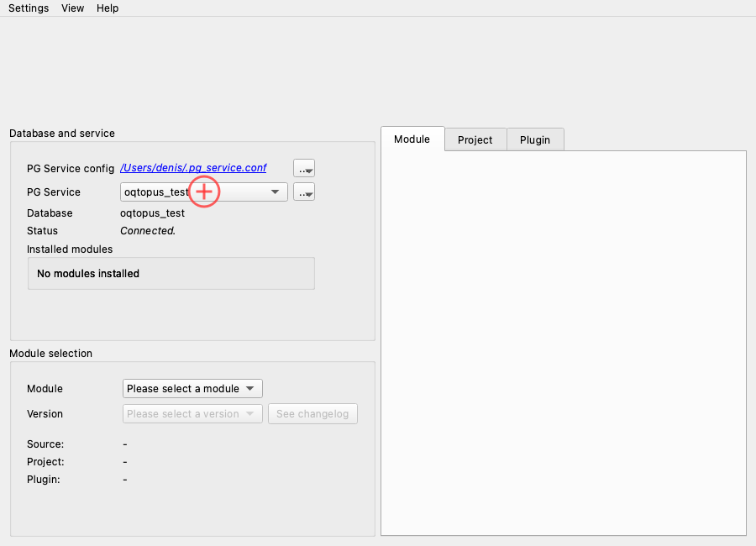Click the options button beside PG Service config
Image resolution: width=756 pixels, height=546 pixels.
(304, 168)
